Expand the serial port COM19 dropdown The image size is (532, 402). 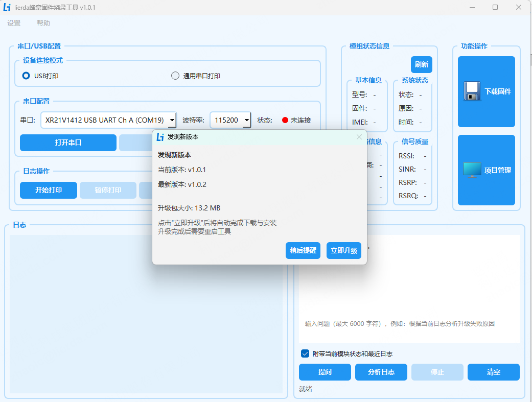(172, 120)
